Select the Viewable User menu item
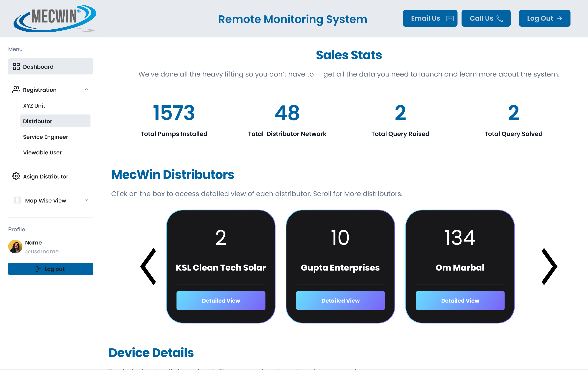The height and width of the screenshot is (370, 588). point(42,153)
